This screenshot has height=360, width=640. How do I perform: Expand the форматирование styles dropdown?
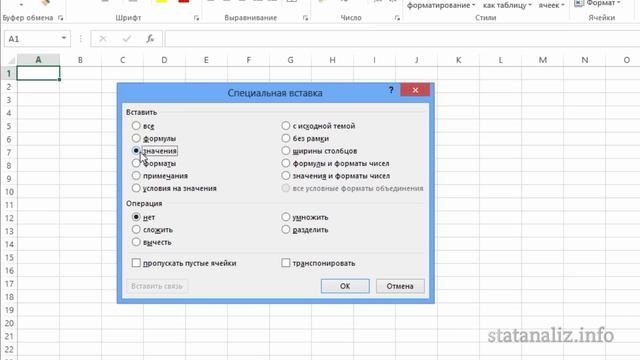441,5
